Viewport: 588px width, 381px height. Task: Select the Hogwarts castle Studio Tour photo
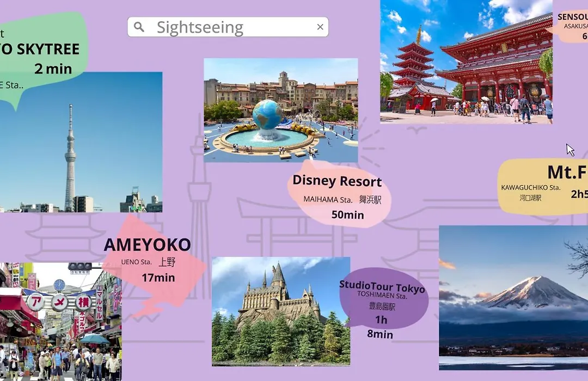tap(281, 311)
